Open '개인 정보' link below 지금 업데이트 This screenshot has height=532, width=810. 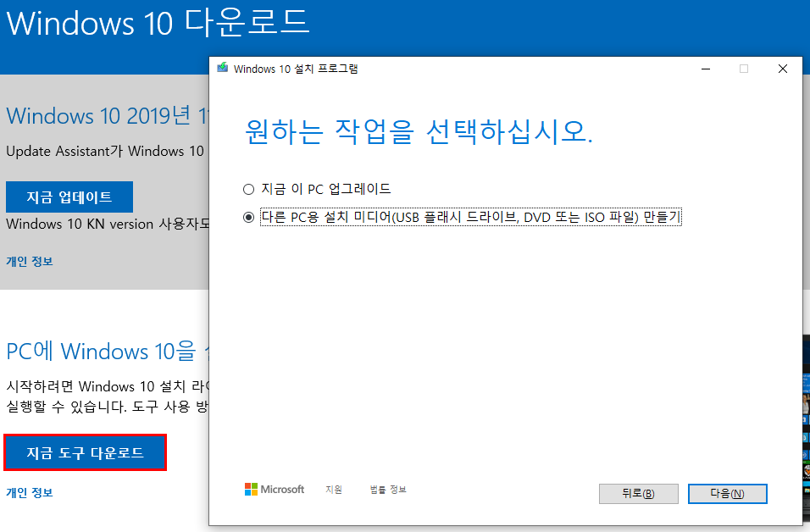pos(30,262)
